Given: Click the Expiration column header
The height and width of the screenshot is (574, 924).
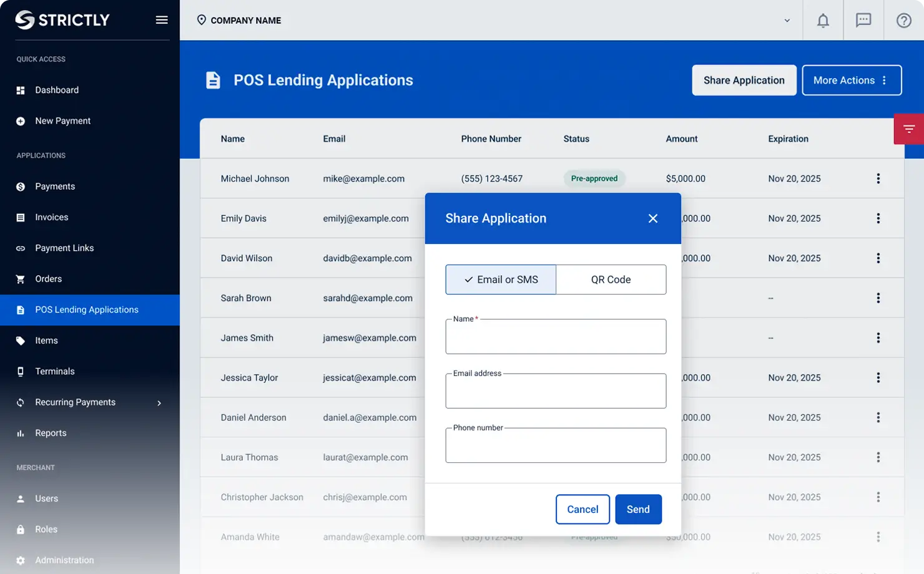Looking at the screenshot, I should pos(788,139).
